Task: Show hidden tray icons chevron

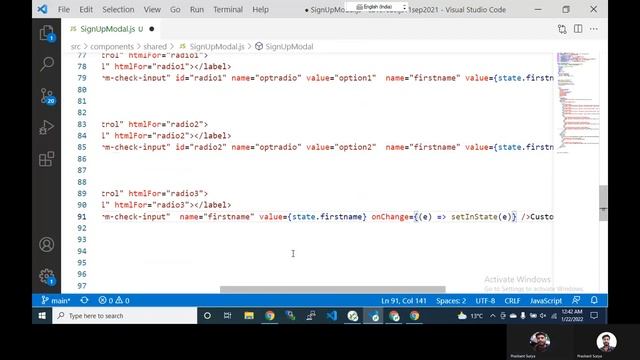Action: [492, 316]
